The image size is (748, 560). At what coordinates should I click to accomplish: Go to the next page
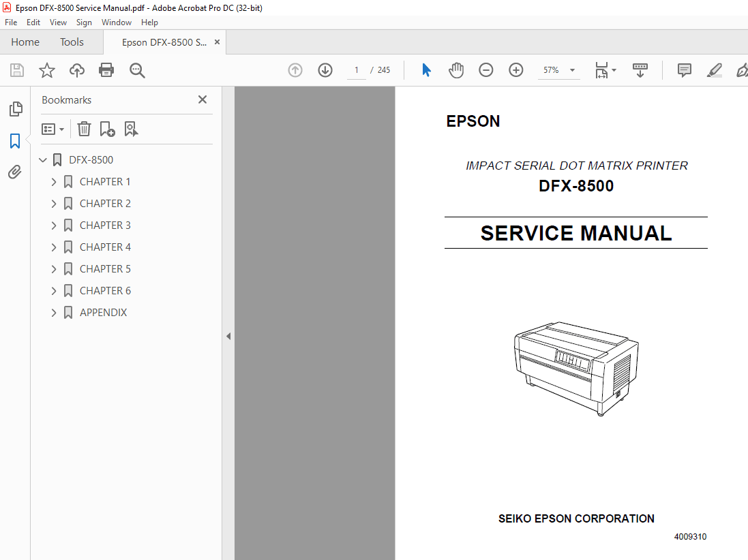pyautogui.click(x=325, y=69)
